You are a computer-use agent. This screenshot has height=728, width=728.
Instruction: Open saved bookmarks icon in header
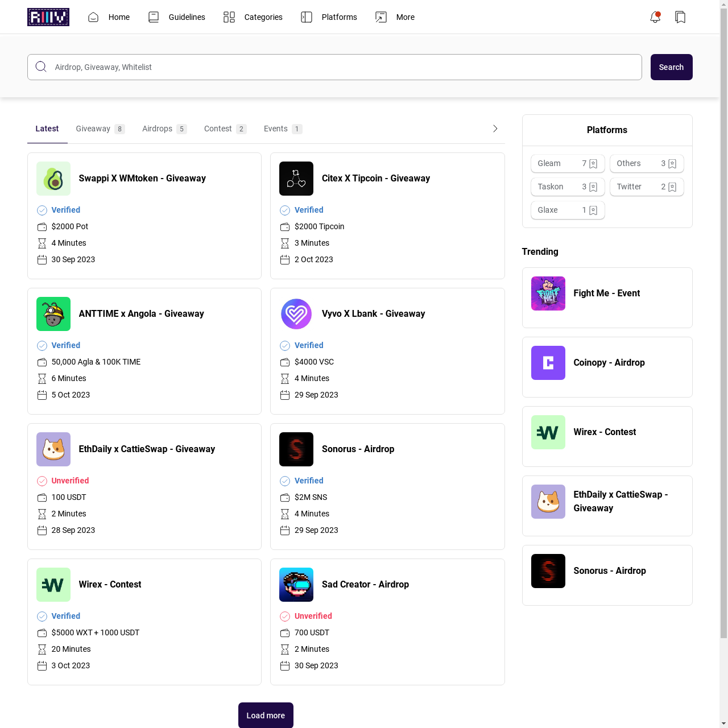click(x=680, y=17)
